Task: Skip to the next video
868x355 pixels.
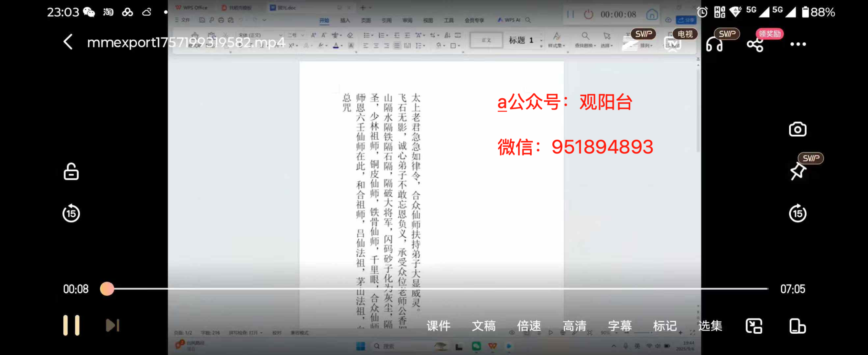Action: pos(113,326)
